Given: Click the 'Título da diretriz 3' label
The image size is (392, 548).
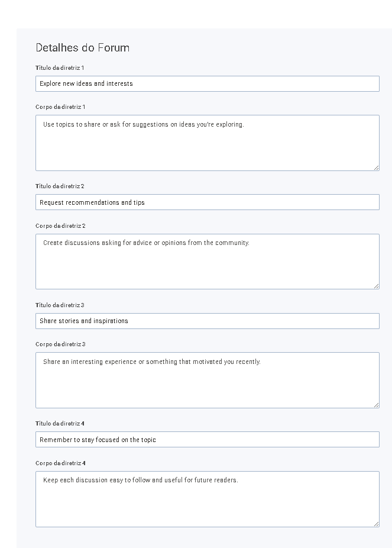Looking at the screenshot, I should click(x=60, y=305).
